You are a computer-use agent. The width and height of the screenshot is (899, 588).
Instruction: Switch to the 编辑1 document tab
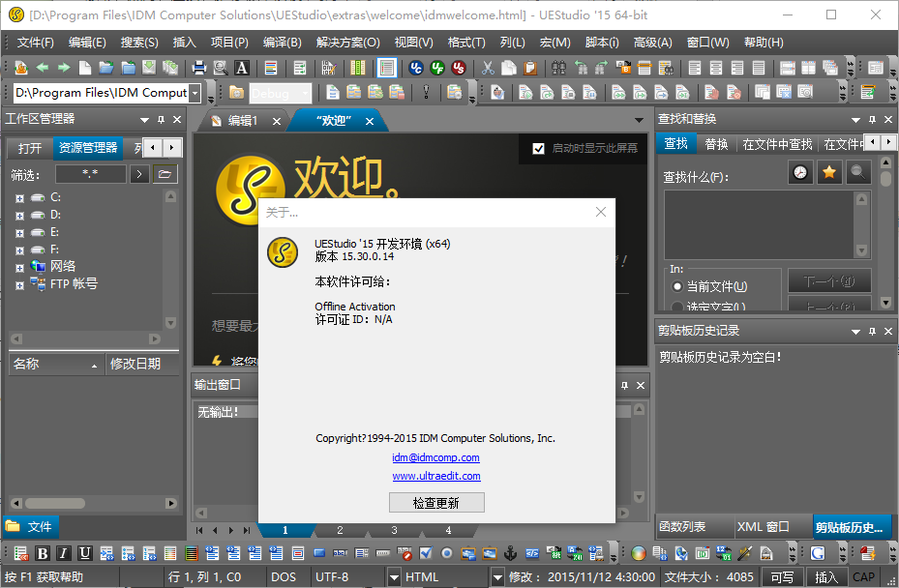[242, 121]
